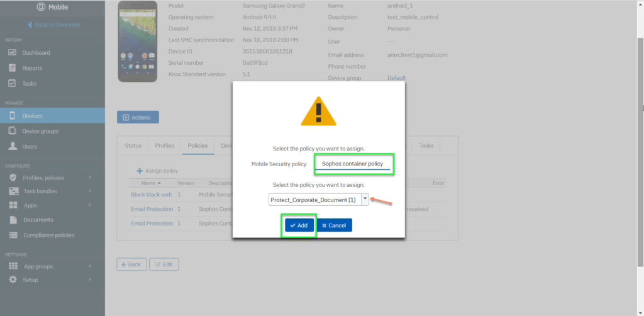This screenshot has width=644, height=316.
Task: Click the Serial number 0a69f9cd value
Action: click(255, 63)
